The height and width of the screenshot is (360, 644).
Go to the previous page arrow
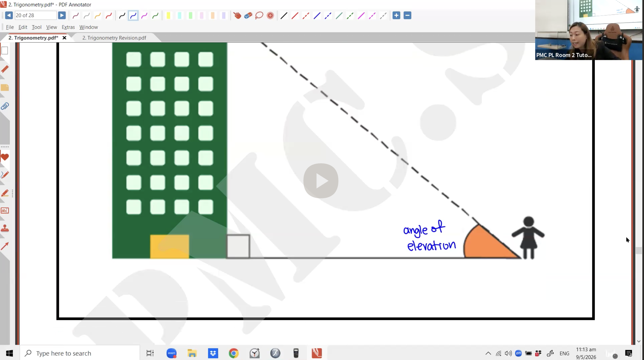[9, 15]
